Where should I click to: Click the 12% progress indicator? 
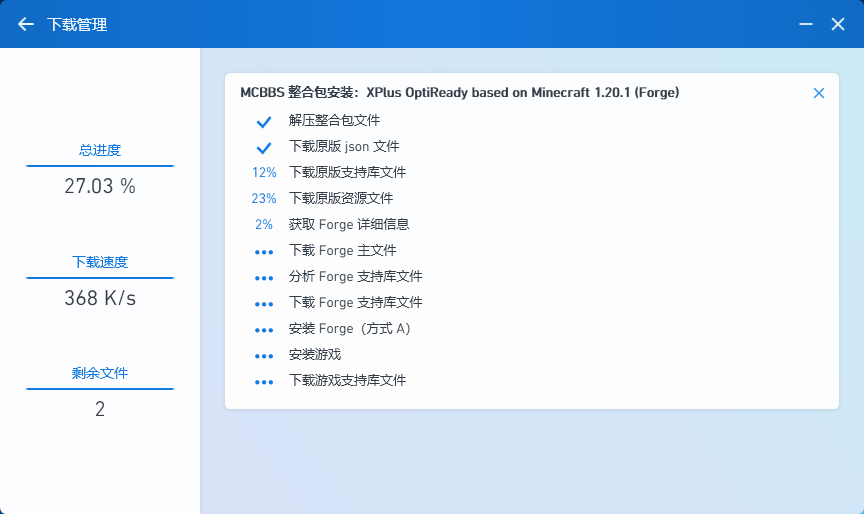point(264,173)
